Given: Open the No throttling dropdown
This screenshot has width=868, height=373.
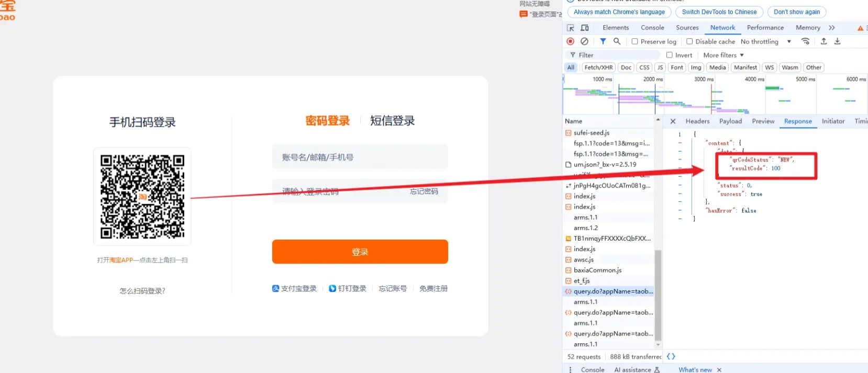Looking at the screenshot, I should point(766,41).
